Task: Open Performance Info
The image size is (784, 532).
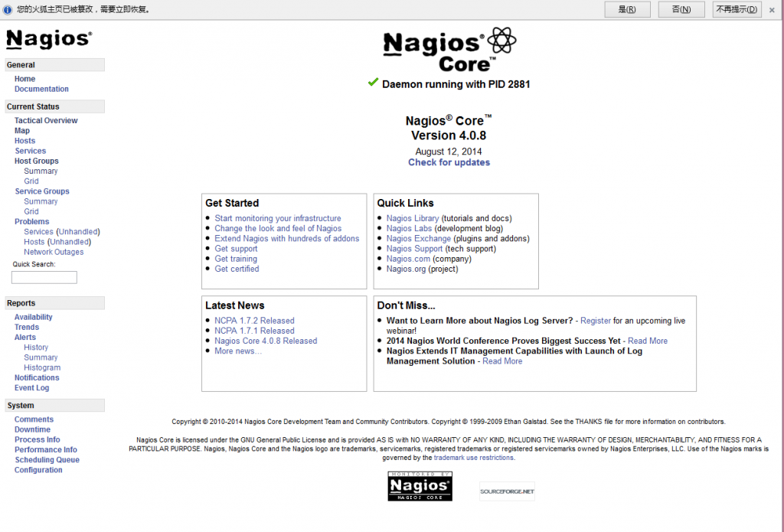Action: (46, 450)
